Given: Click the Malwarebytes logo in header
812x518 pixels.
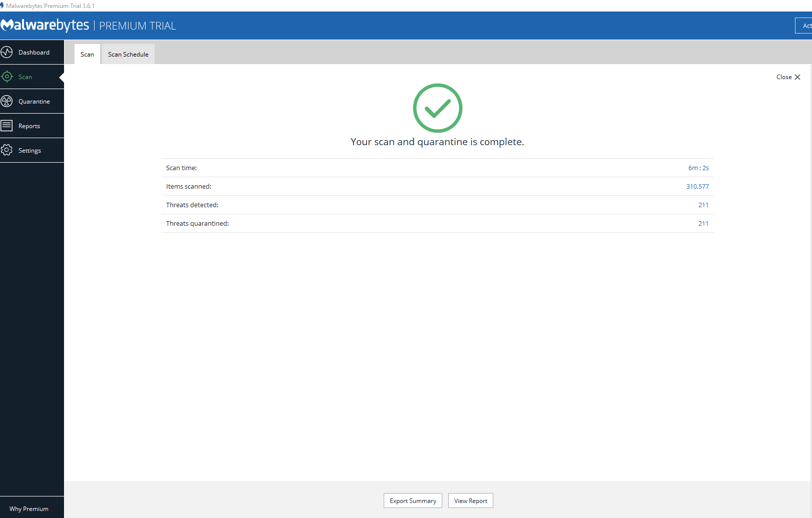Looking at the screenshot, I should (x=45, y=25).
